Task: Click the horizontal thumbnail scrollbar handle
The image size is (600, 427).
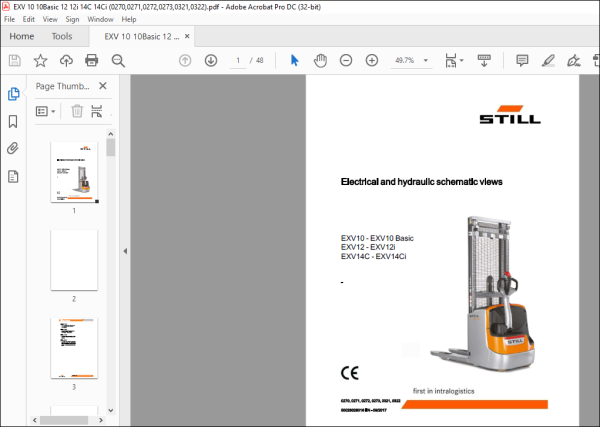Action: click(x=64, y=420)
